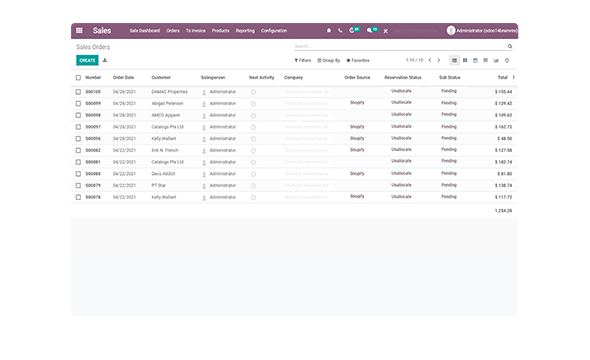Sort by the Order Date column header
This screenshot has width=590, height=360.
click(x=123, y=77)
